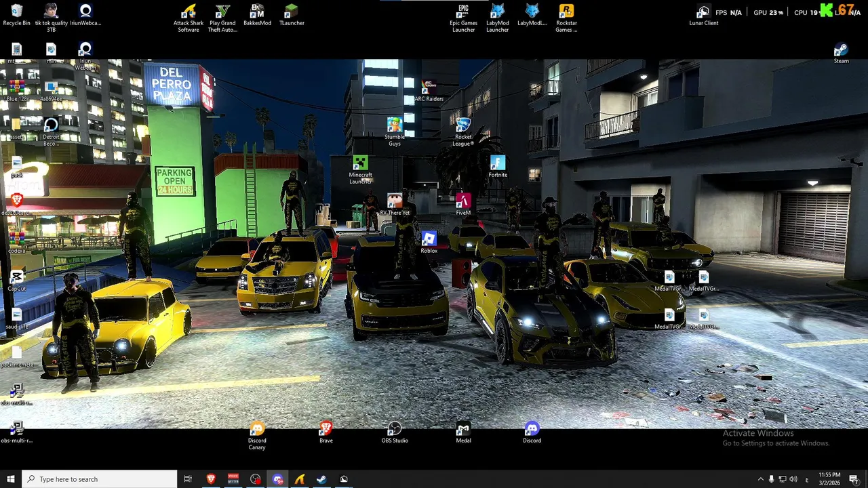Open the Medal desktop shortcut

pos(463,432)
